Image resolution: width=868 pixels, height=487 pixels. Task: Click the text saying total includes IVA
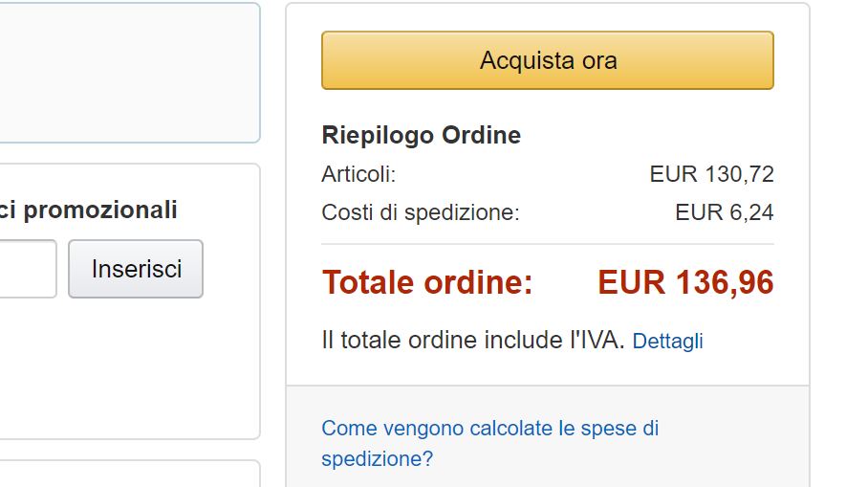point(473,341)
